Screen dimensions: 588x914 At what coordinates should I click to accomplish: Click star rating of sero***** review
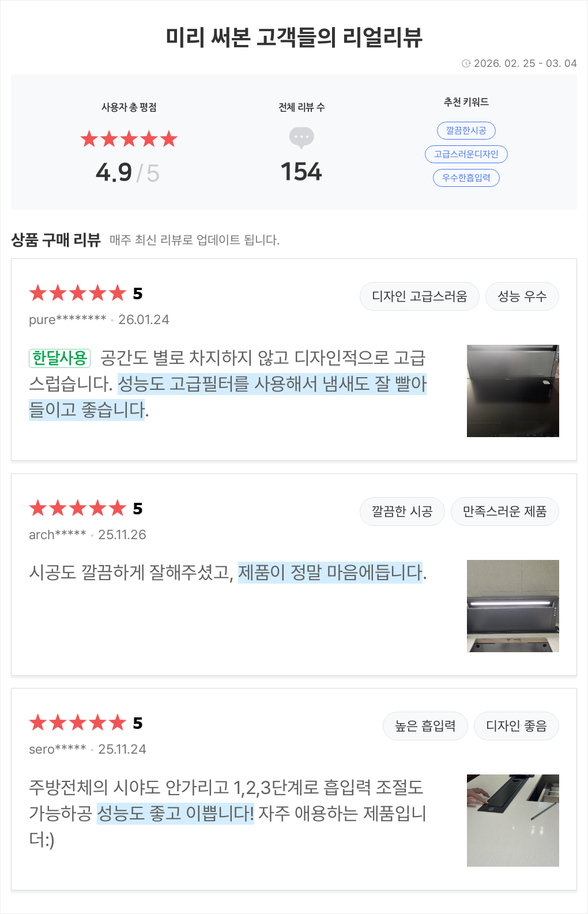coord(77,723)
